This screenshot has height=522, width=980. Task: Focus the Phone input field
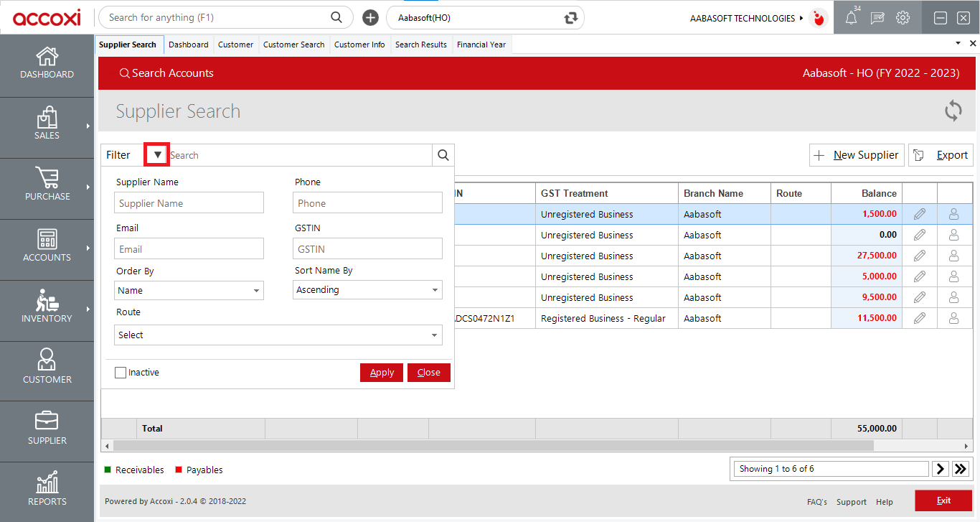367,203
